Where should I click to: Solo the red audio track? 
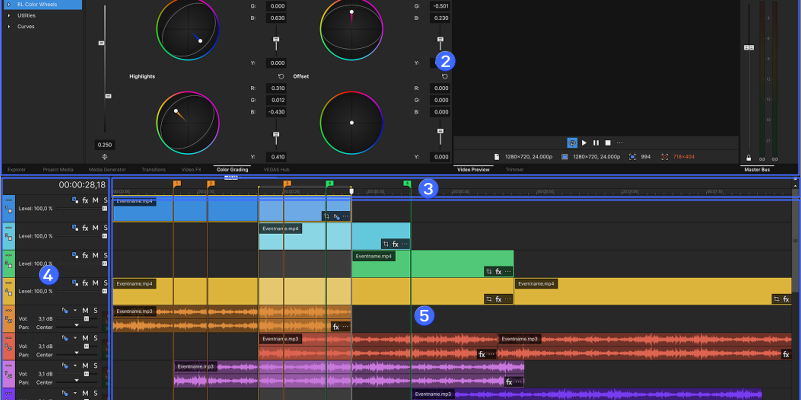click(95, 338)
